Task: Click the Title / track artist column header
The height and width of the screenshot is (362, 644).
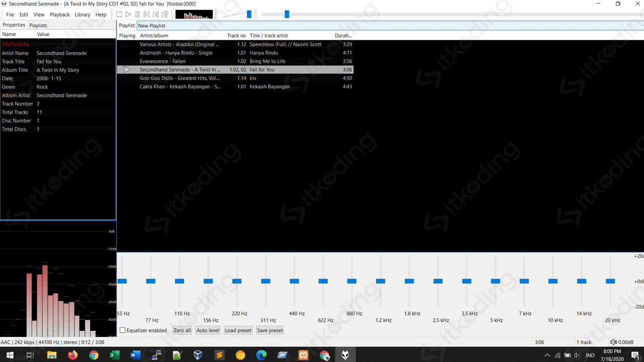Action: pyautogui.click(x=290, y=36)
